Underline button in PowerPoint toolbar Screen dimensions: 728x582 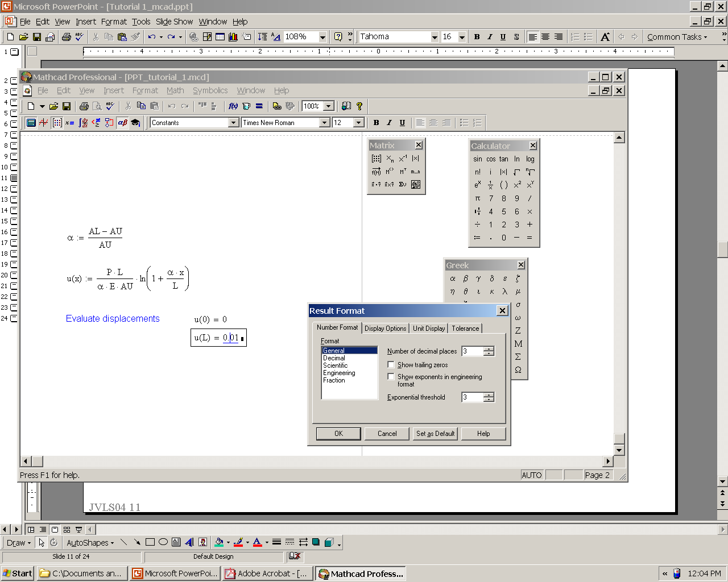coord(503,37)
